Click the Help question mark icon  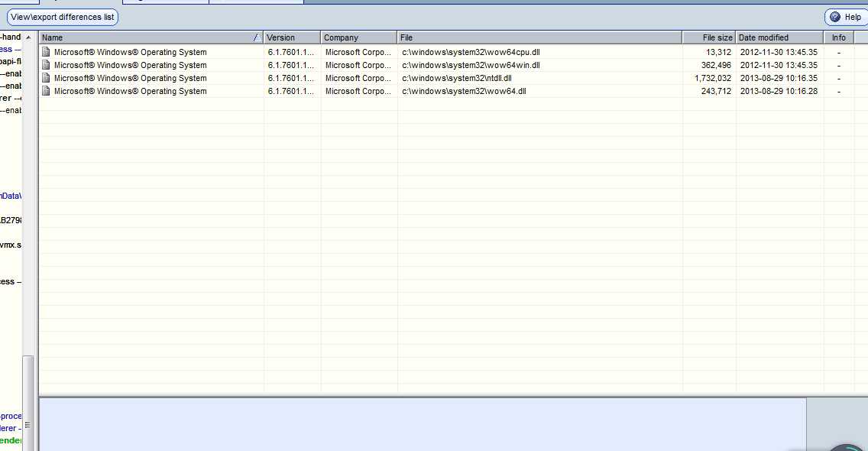pyautogui.click(x=835, y=17)
